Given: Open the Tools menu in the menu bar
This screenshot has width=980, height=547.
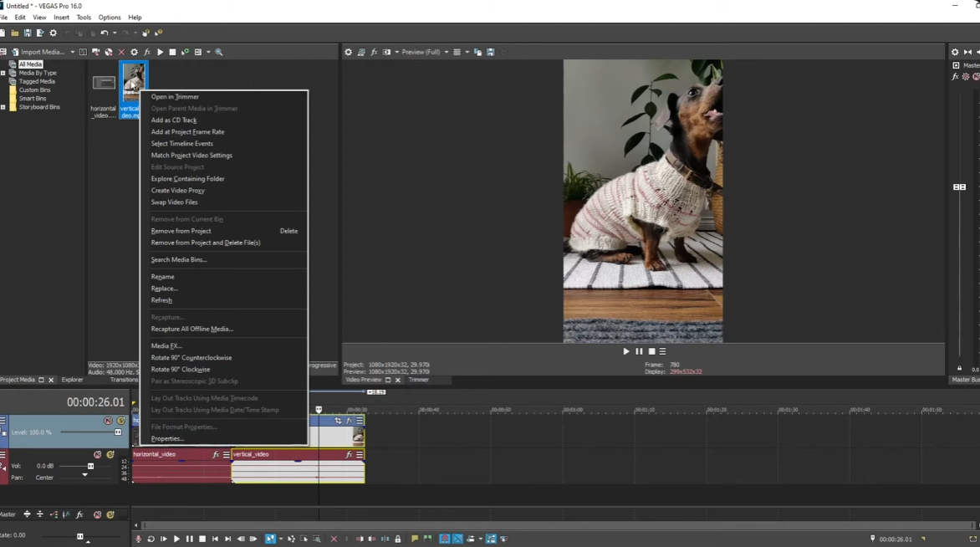Looking at the screenshot, I should (x=84, y=18).
